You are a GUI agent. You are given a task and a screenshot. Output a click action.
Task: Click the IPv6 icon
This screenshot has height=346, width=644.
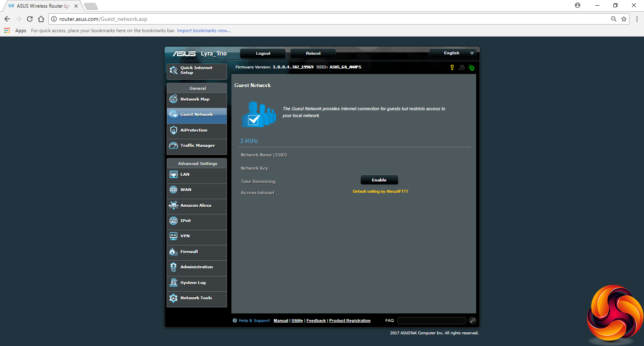[173, 220]
